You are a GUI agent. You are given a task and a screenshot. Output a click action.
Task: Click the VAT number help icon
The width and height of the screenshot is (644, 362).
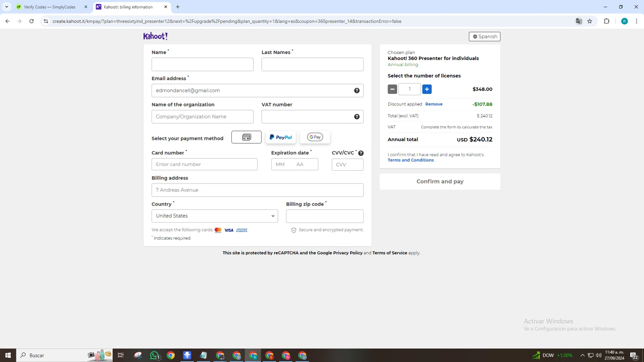point(356,117)
